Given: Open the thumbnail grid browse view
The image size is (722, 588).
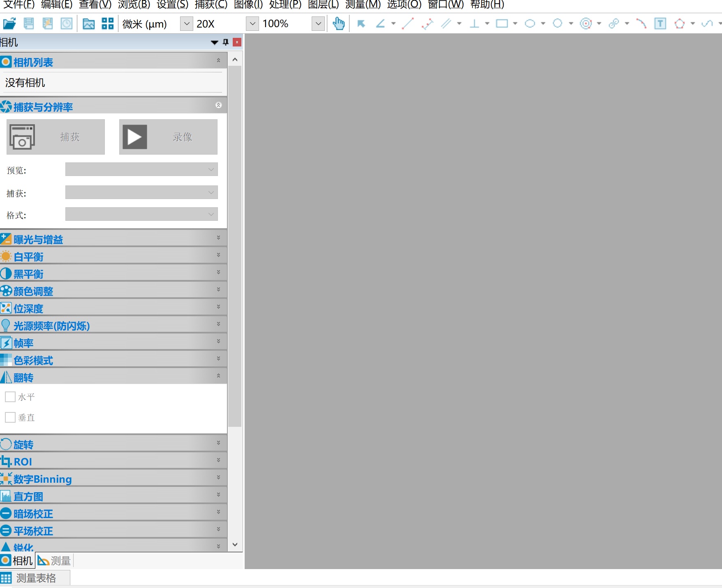Looking at the screenshot, I should (x=108, y=24).
